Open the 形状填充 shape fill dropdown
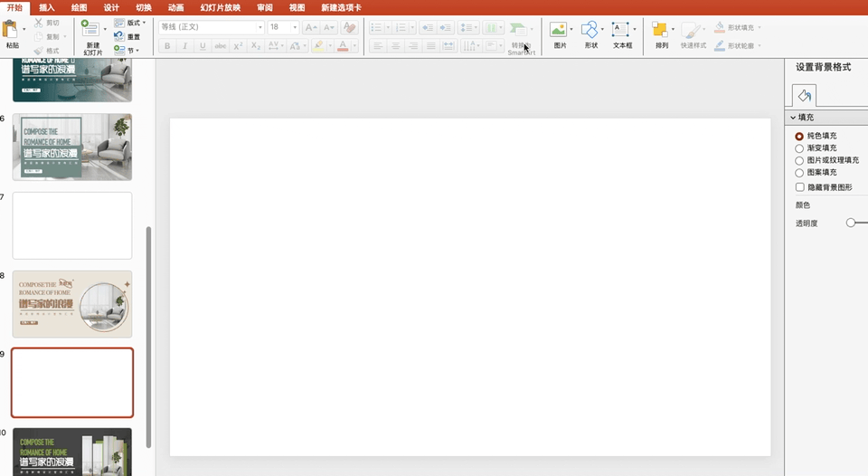This screenshot has width=868, height=476. click(759, 27)
